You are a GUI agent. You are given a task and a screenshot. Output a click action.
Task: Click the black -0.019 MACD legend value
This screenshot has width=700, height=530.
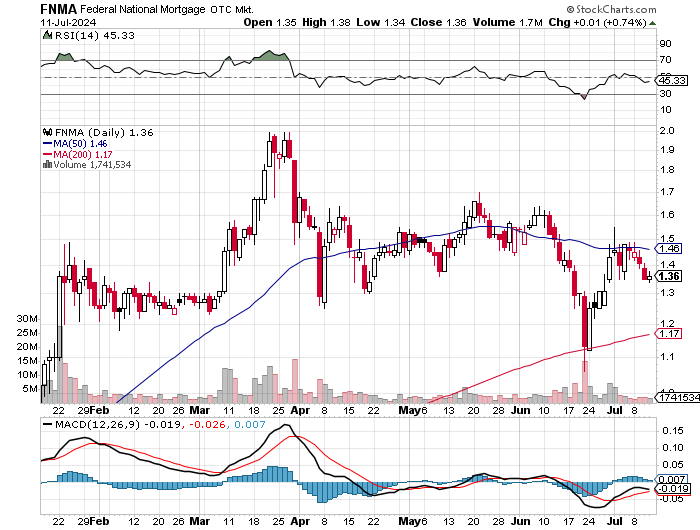[x=162, y=424]
